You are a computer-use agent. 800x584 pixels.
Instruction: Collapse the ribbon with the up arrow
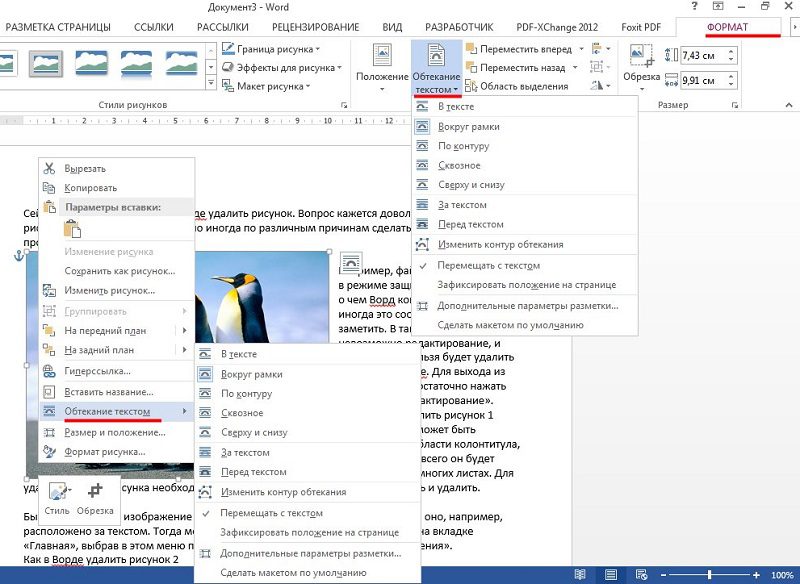point(789,105)
